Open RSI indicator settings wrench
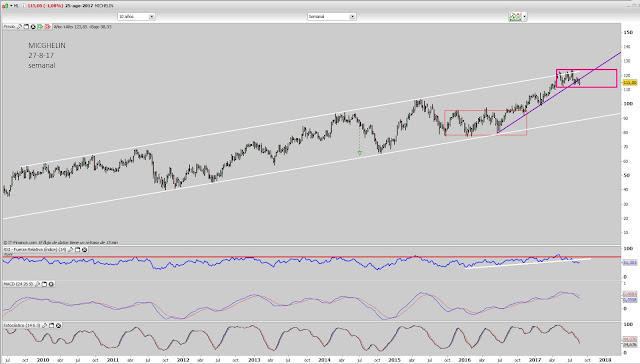The image size is (640, 364). tap(71, 249)
